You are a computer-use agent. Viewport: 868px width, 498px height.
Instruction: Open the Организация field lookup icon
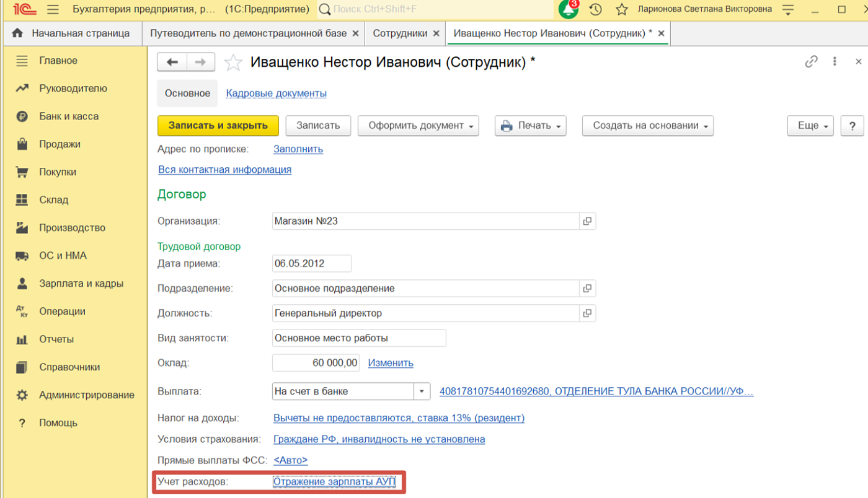587,221
